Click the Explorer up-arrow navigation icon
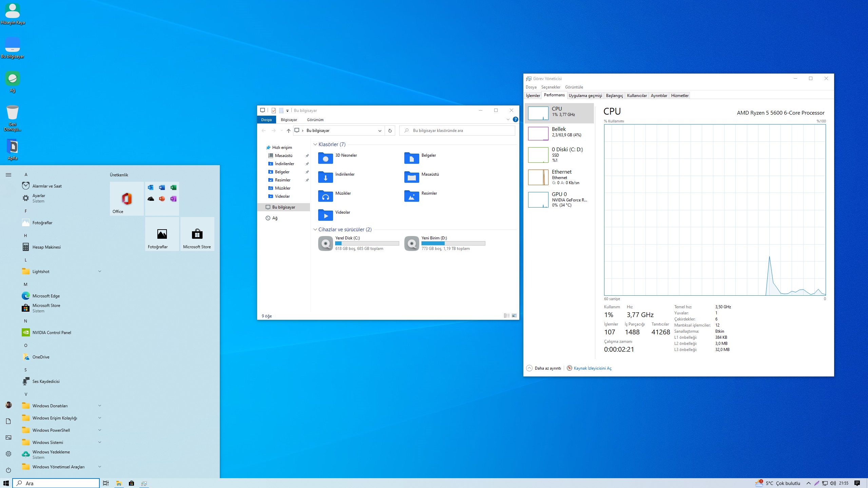Image resolution: width=868 pixels, height=488 pixels. (x=288, y=131)
